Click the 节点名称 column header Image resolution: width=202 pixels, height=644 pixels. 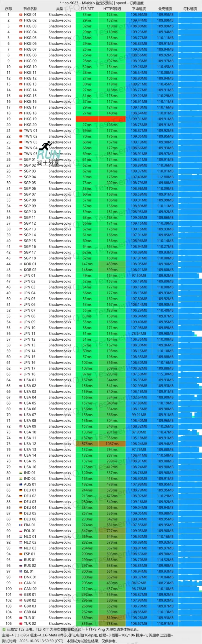click(30, 9)
